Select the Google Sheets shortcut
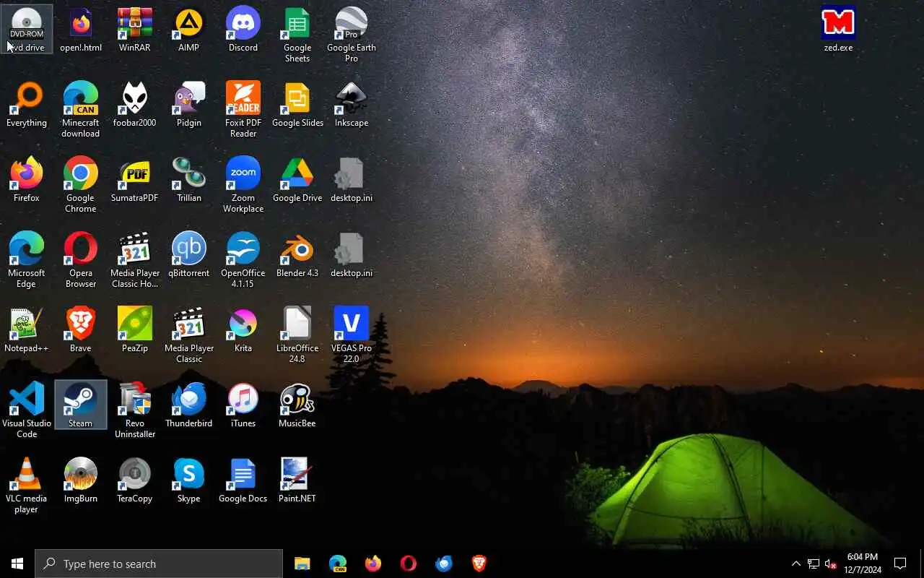The width and height of the screenshot is (924, 578). tap(297, 35)
